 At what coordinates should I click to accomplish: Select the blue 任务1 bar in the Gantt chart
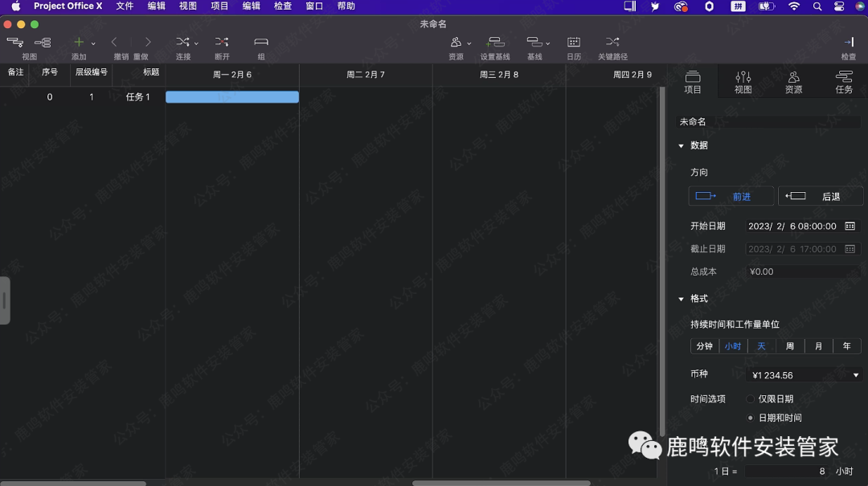click(x=231, y=96)
